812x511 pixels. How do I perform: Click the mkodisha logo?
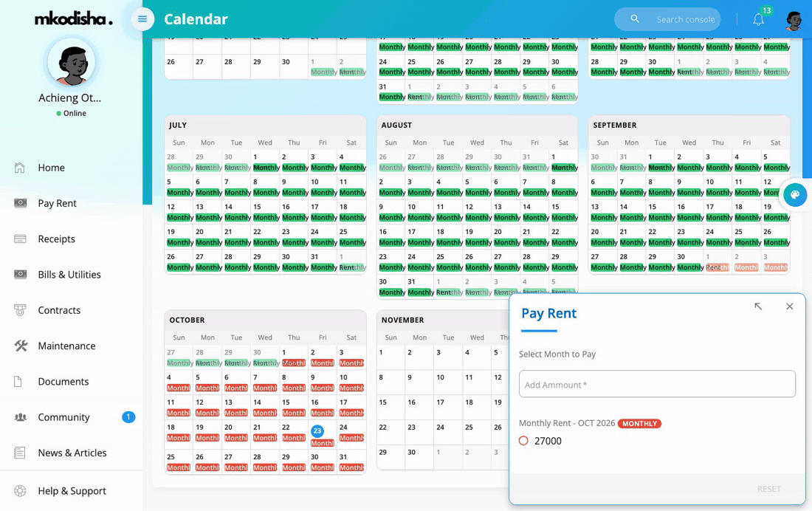[74, 19]
